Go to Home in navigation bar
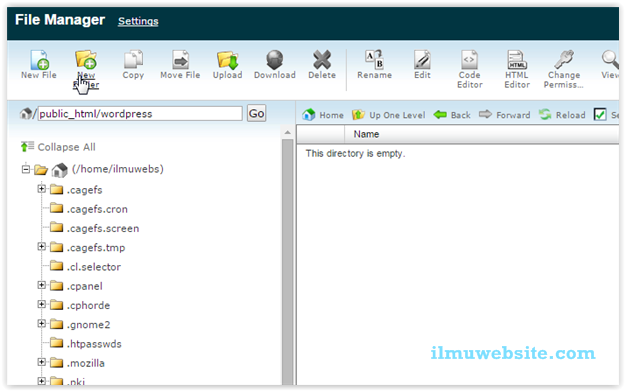This screenshot has width=625, height=391. pyautogui.click(x=323, y=115)
